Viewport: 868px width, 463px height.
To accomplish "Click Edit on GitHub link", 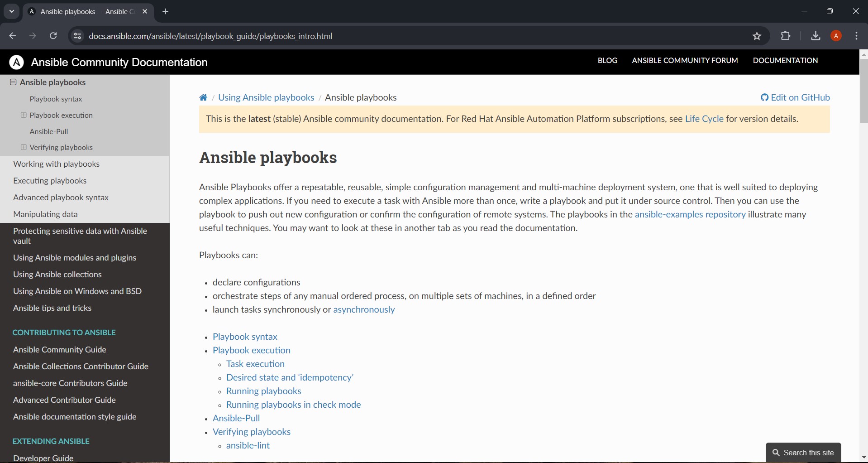I will [x=795, y=98].
